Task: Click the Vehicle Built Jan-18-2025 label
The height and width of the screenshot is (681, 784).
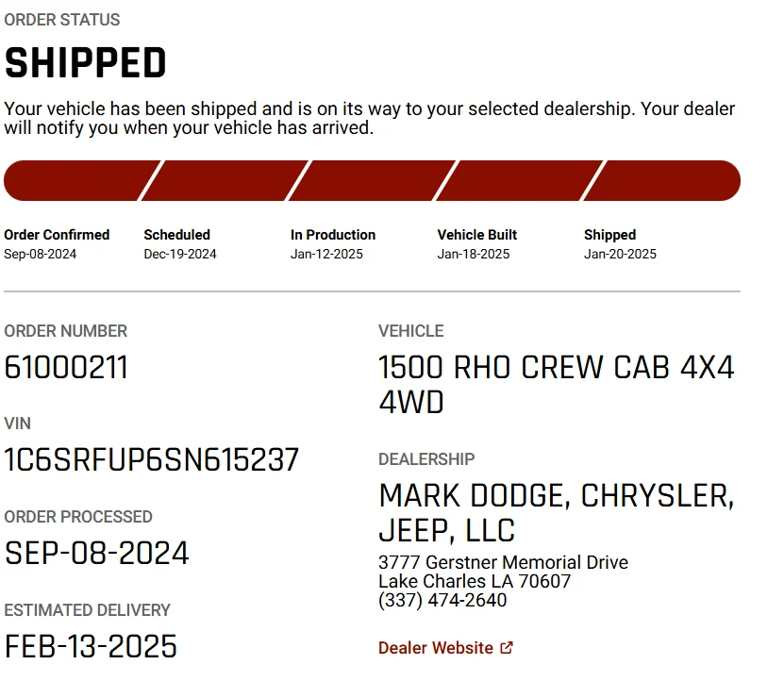Action: coord(477,244)
